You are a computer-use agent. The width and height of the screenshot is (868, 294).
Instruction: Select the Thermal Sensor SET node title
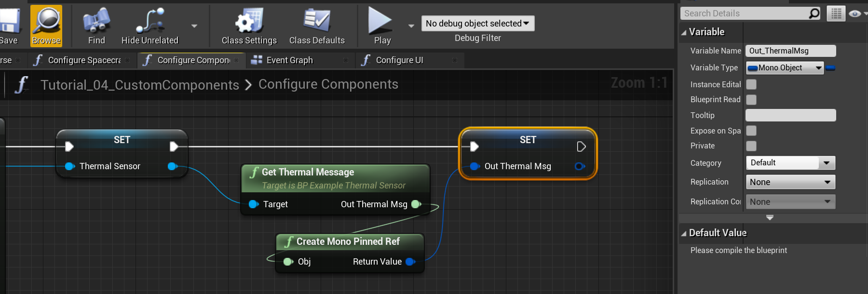tap(122, 140)
